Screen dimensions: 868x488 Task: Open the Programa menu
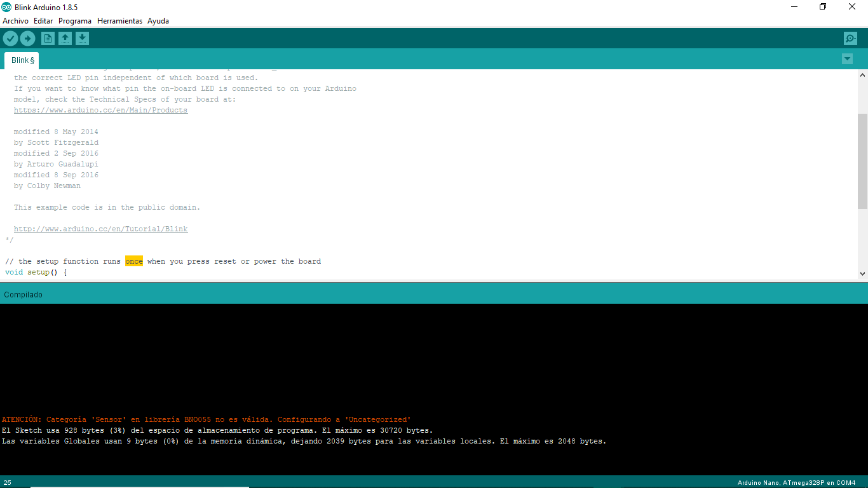pos(75,21)
